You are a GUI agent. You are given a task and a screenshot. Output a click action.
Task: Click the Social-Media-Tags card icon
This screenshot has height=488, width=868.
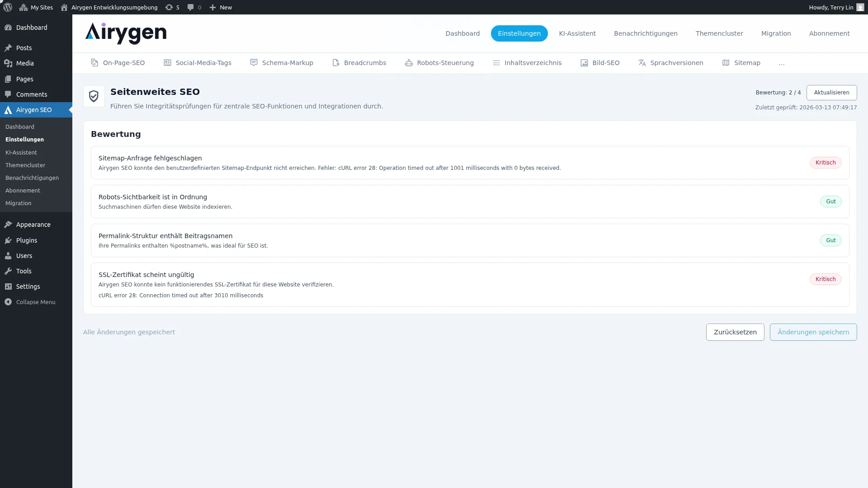point(167,63)
